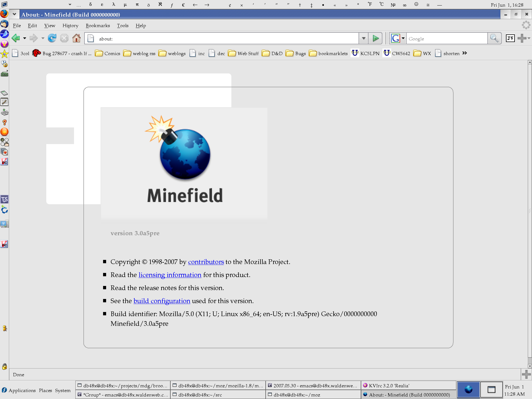Open the green file drawer launcher
Viewport: 532px width, 399px height.
[x=4, y=74]
